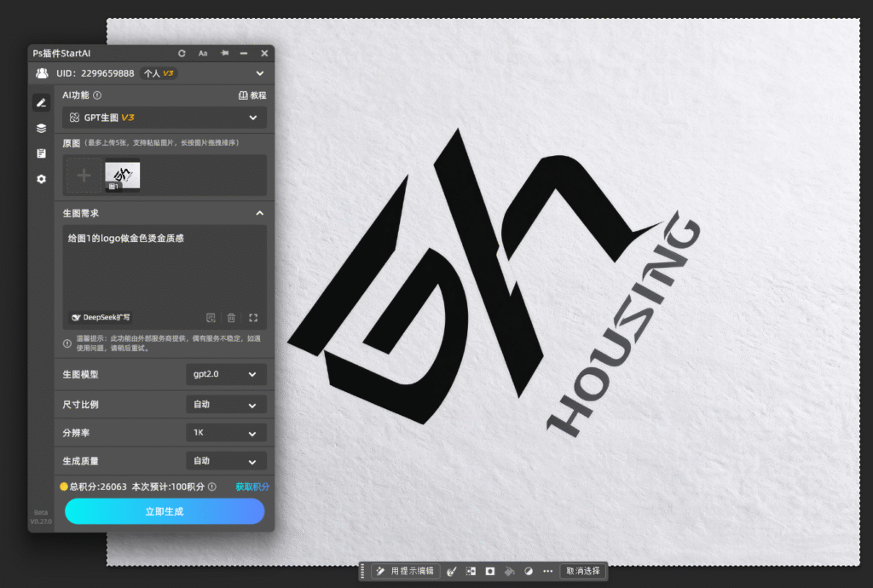The width and height of the screenshot is (873, 588).
Task: Click the user account avatar icon
Action: [42, 73]
